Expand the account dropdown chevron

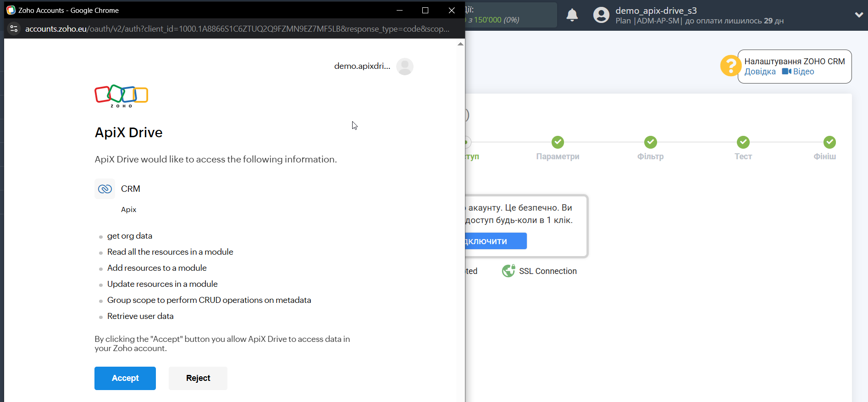pos(859,15)
